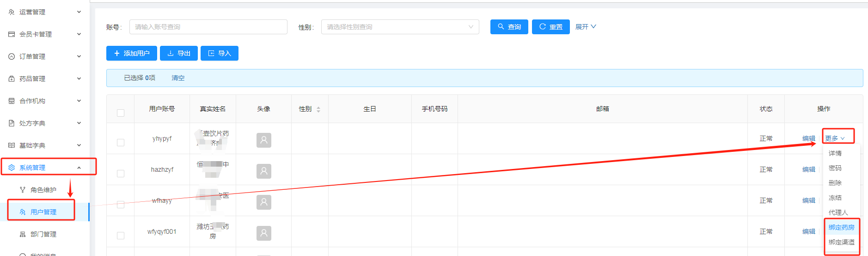Tick the checkbox for the yhypyf row

[x=121, y=143]
